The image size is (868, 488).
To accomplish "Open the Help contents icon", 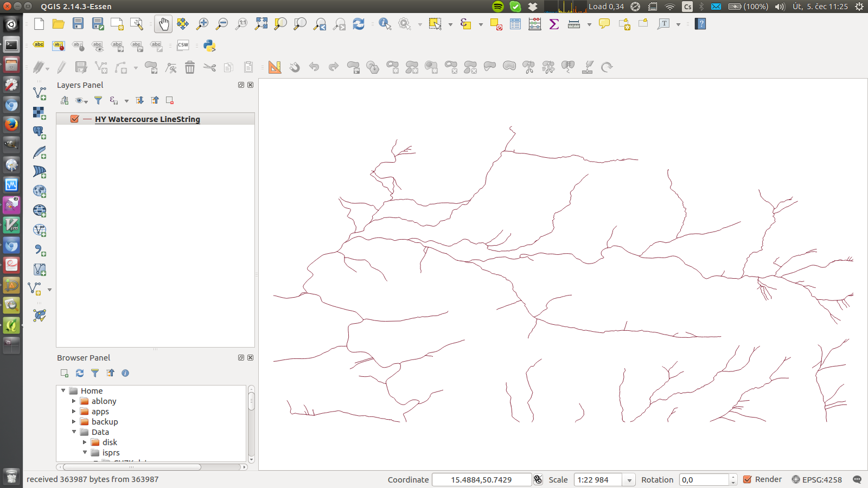I will (700, 24).
